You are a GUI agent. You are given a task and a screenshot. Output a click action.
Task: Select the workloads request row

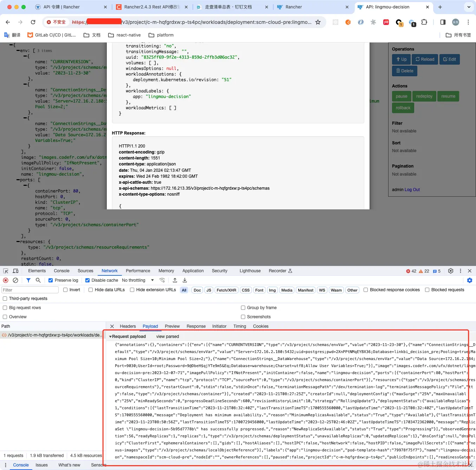[x=53, y=335]
